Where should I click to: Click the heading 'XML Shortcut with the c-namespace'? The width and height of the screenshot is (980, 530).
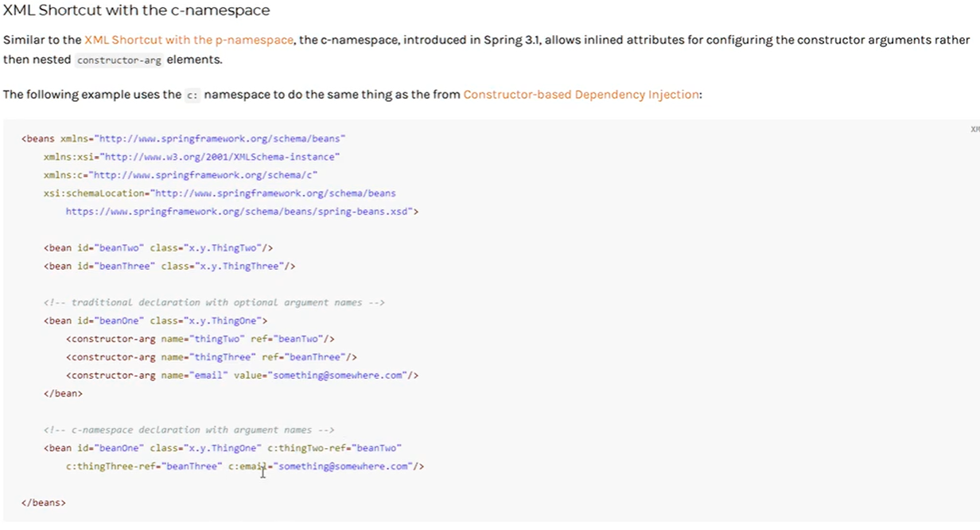[136, 10]
